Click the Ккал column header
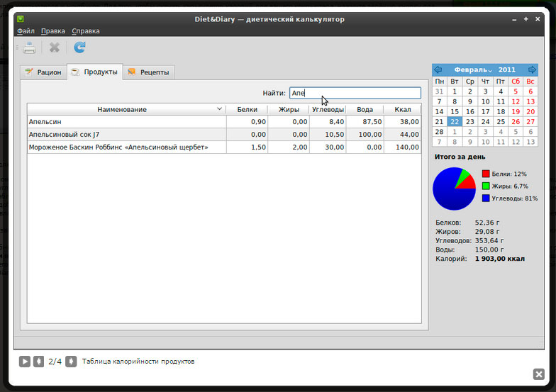 tap(402, 109)
